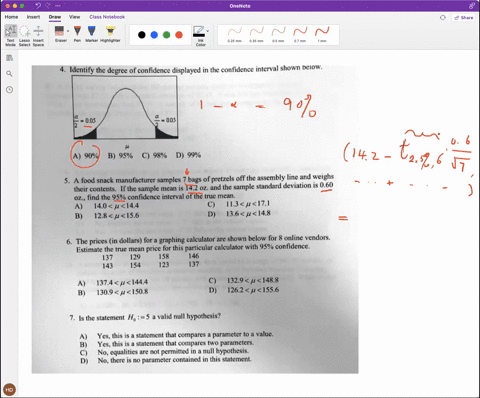Select the Eraser tool
Image resolution: width=480 pixels, height=398 pixels.
click(x=59, y=34)
